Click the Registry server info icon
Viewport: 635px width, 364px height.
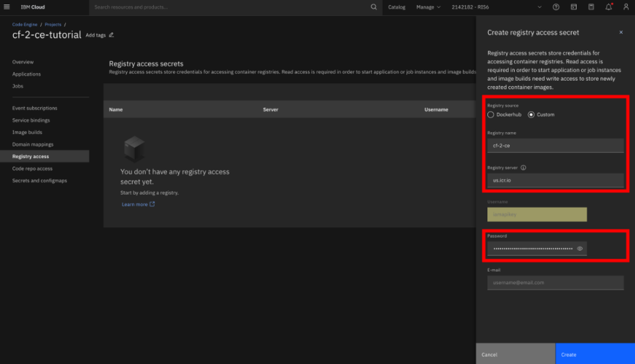[523, 167]
